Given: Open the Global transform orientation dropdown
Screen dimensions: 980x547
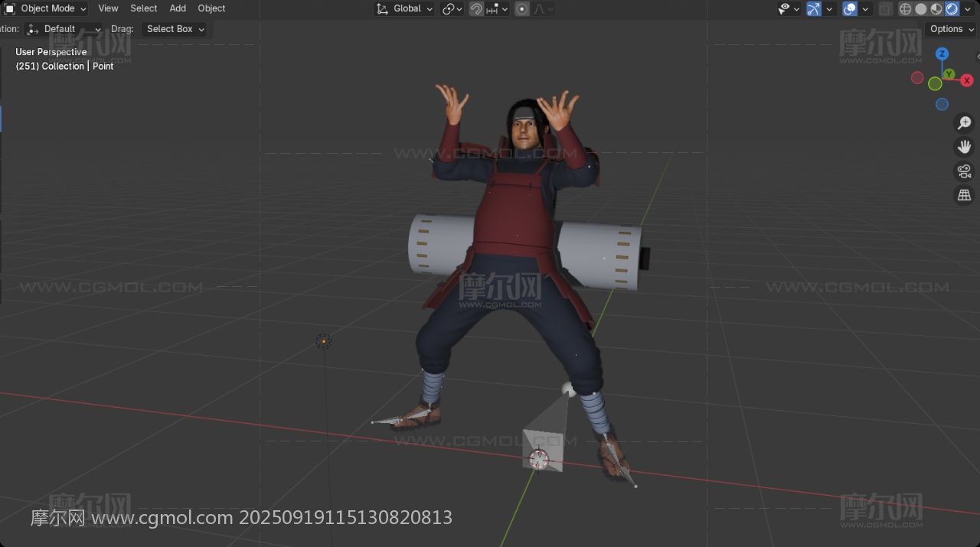Looking at the screenshot, I should [x=404, y=8].
